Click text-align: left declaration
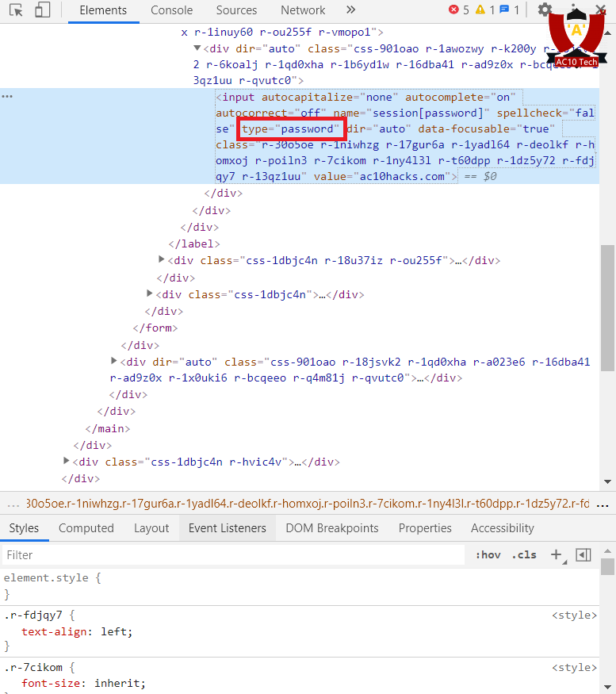The image size is (616, 694). tap(77, 631)
